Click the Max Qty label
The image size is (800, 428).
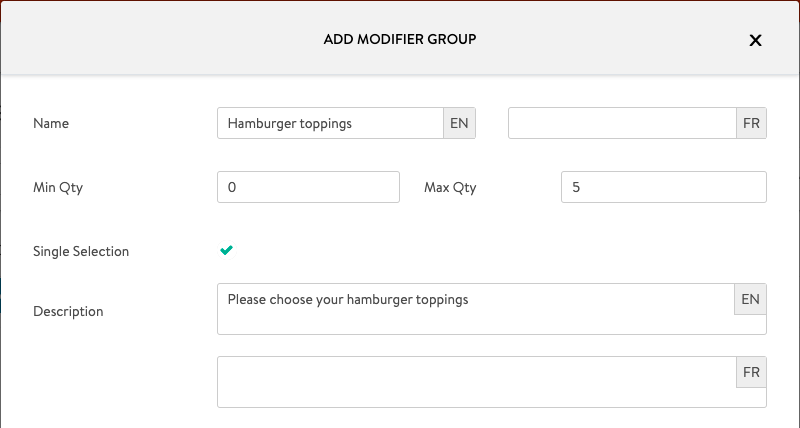pos(450,187)
